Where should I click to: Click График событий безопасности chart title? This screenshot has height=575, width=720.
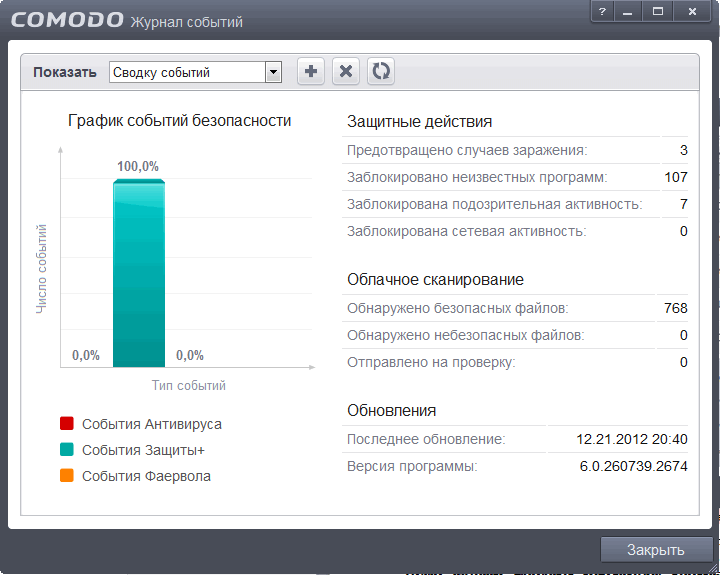tap(180, 121)
